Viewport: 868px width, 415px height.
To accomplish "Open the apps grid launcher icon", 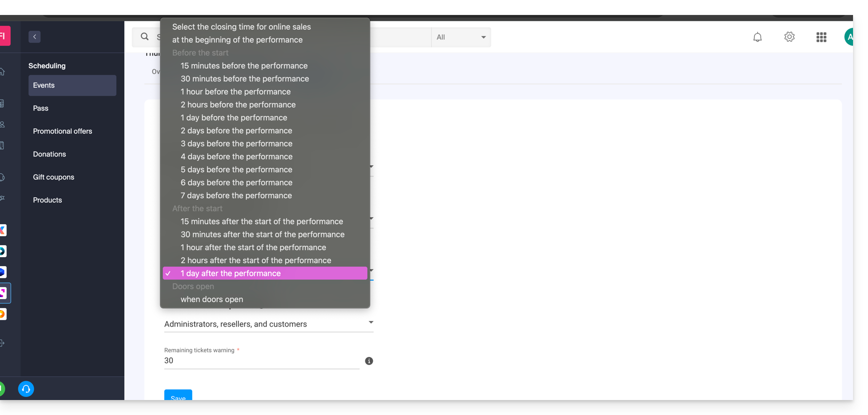I will [821, 37].
